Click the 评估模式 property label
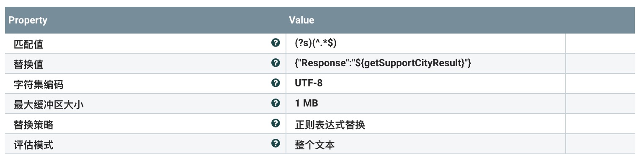 click(x=33, y=144)
